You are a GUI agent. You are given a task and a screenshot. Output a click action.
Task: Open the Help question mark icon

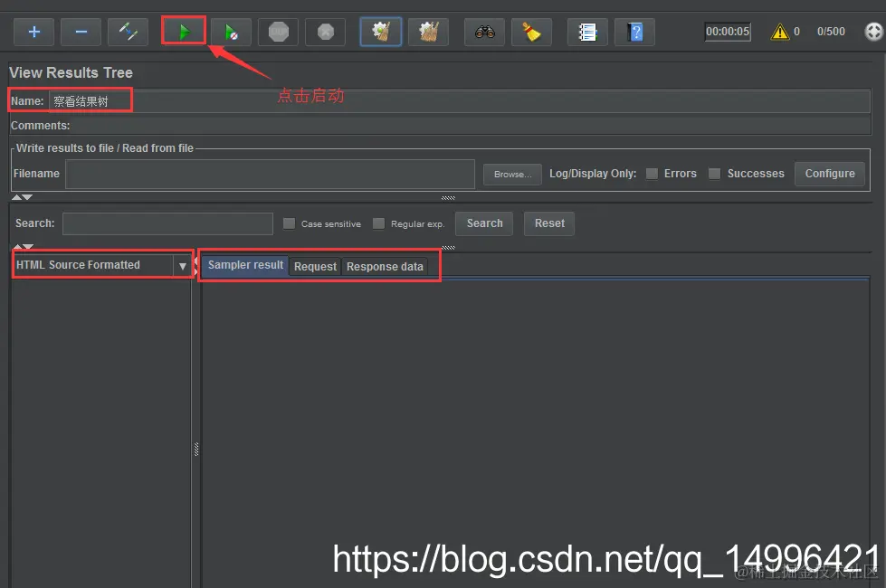[634, 32]
